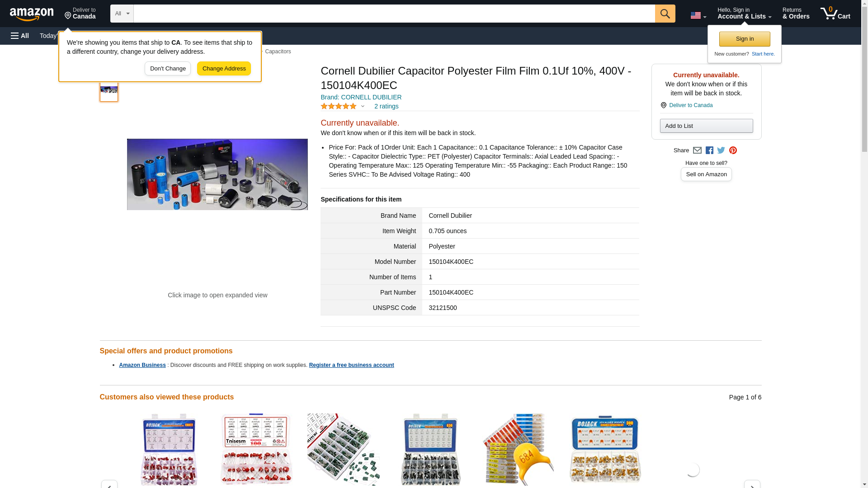Expand the All search category dropdown
The height and width of the screenshot is (488, 868).
click(x=122, y=14)
